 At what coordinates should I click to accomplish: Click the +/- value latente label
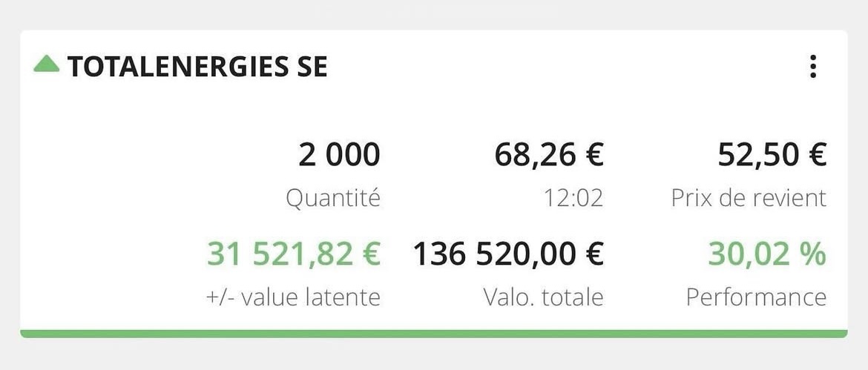[293, 297]
